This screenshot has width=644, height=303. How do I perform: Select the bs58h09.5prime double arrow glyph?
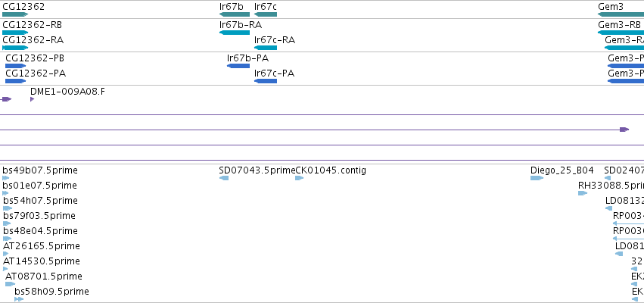point(19,299)
